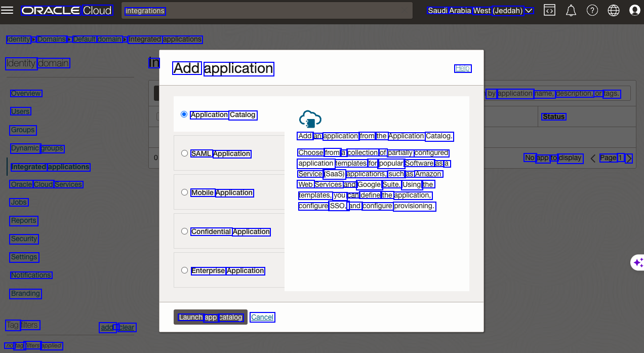
Task: Go to previous page using left chevron
Action: pyautogui.click(x=593, y=159)
